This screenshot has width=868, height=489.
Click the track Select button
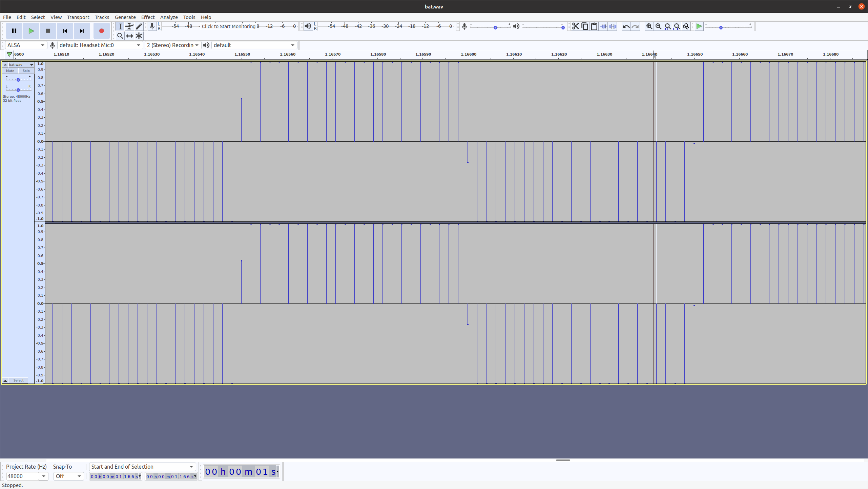click(18, 380)
